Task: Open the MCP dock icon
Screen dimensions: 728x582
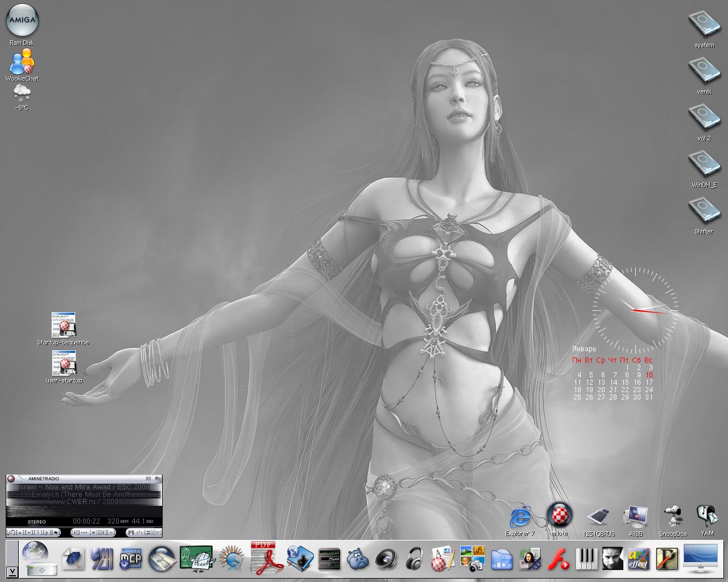Action: click(131, 560)
